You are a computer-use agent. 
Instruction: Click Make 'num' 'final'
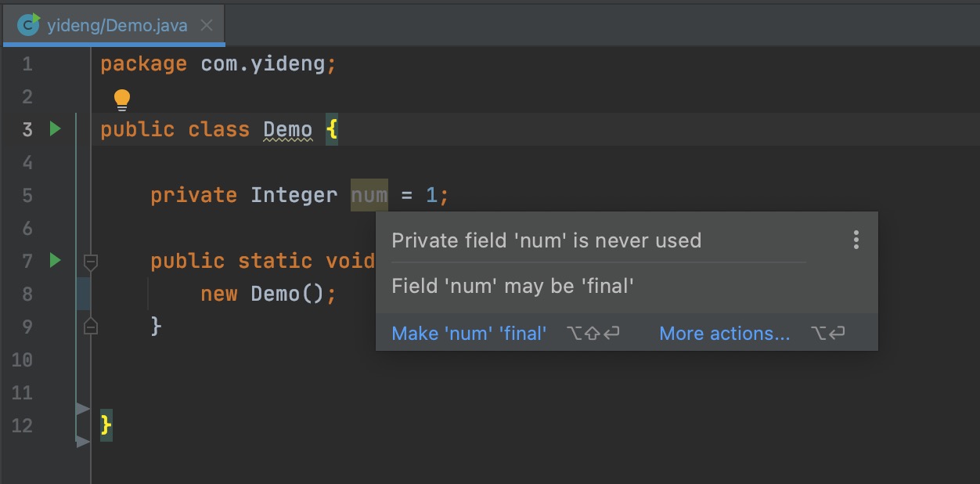tap(469, 333)
